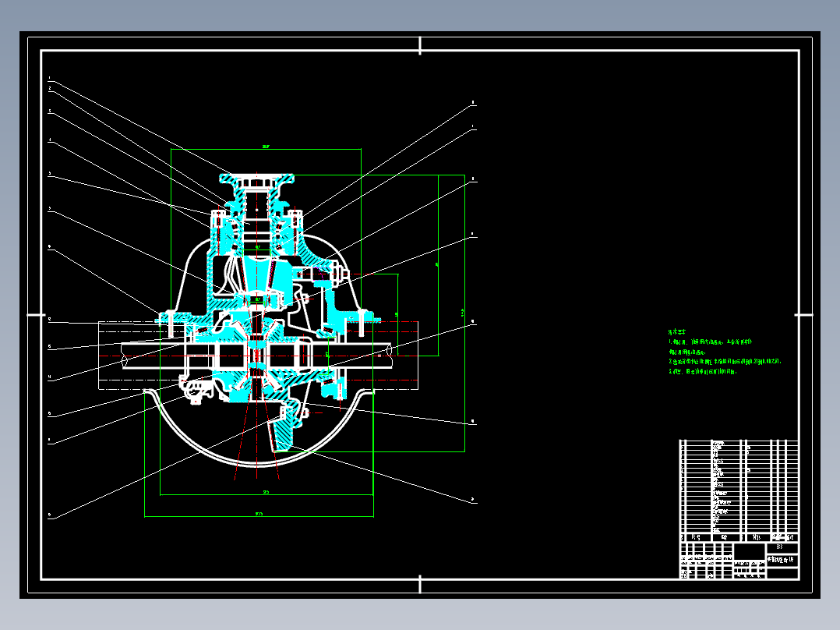Select the left edge centering mark on frame
The image size is (840, 630).
click(x=37, y=315)
